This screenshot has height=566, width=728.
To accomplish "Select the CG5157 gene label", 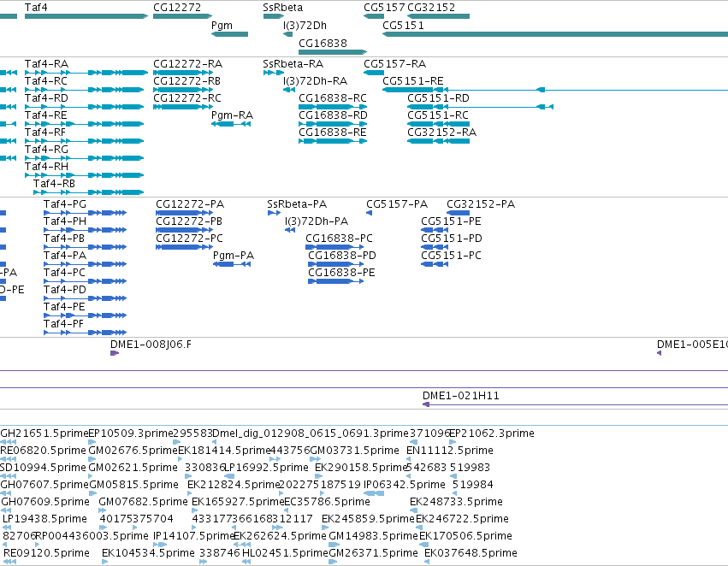I will 384,8.
